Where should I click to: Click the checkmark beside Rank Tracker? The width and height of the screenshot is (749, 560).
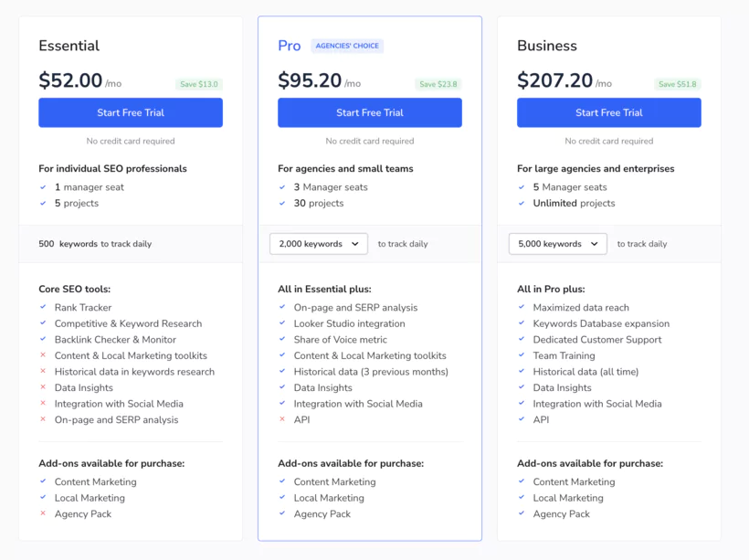[44, 308]
